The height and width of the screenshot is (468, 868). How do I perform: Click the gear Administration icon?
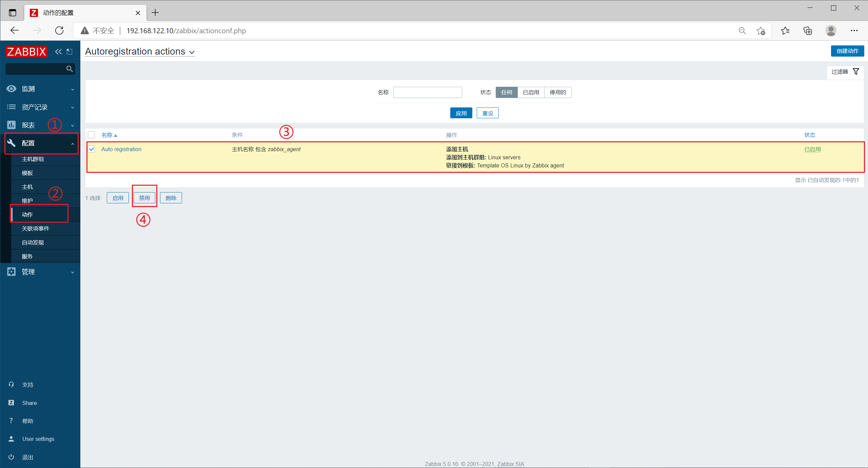coord(11,271)
